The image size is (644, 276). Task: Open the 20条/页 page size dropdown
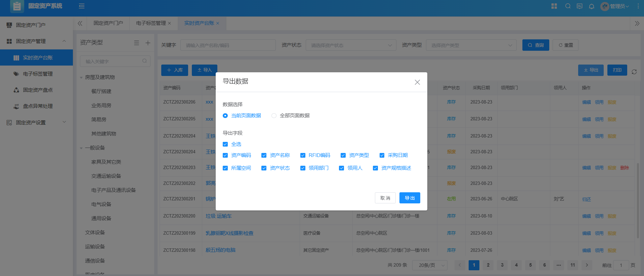[x=430, y=265]
